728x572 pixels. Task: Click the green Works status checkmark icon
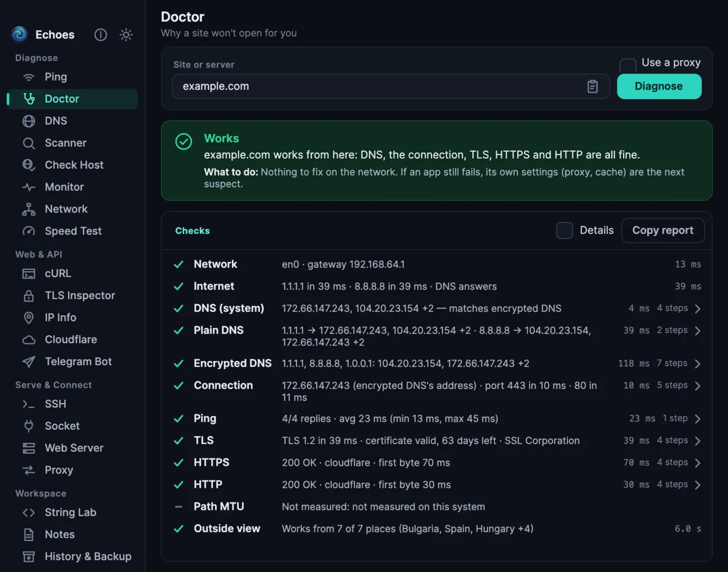(x=183, y=141)
